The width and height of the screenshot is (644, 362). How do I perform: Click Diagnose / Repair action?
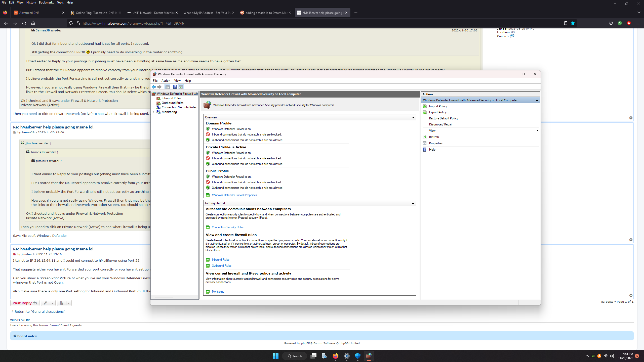tap(441, 124)
